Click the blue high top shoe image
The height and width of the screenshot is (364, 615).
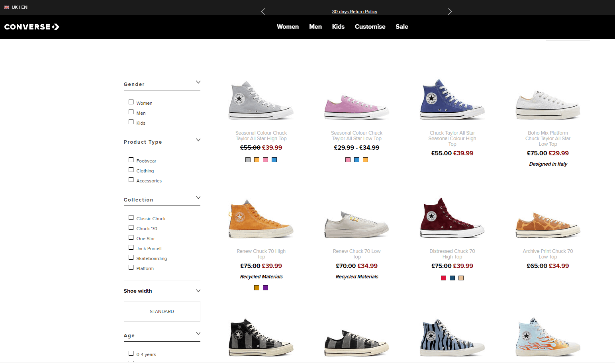(452, 99)
